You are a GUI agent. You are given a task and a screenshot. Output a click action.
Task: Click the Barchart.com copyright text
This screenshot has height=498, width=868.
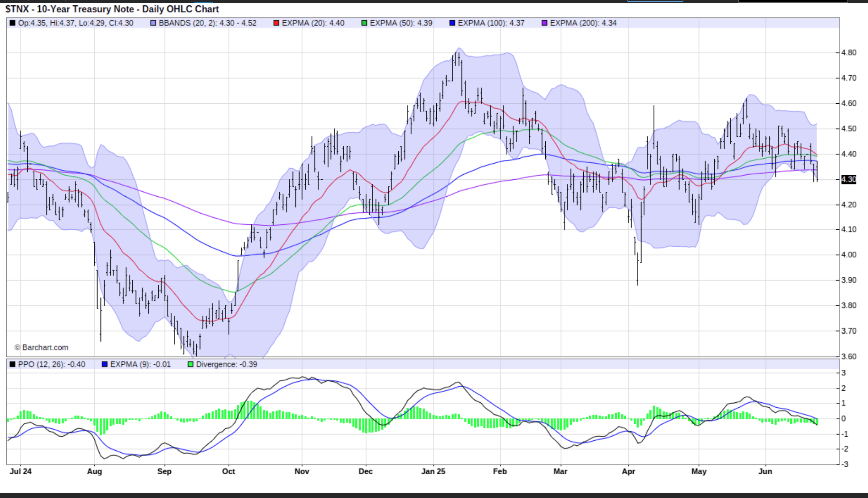click(42, 347)
